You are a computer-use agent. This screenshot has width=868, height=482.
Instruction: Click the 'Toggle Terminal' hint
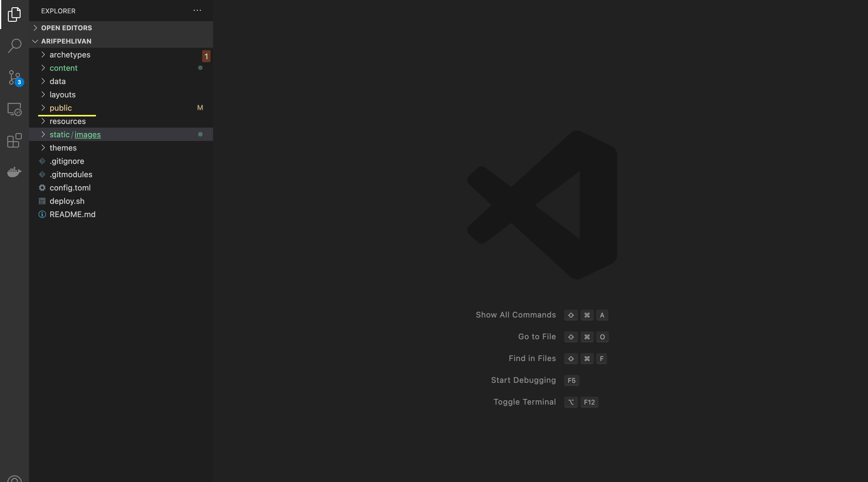pyautogui.click(x=524, y=402)
